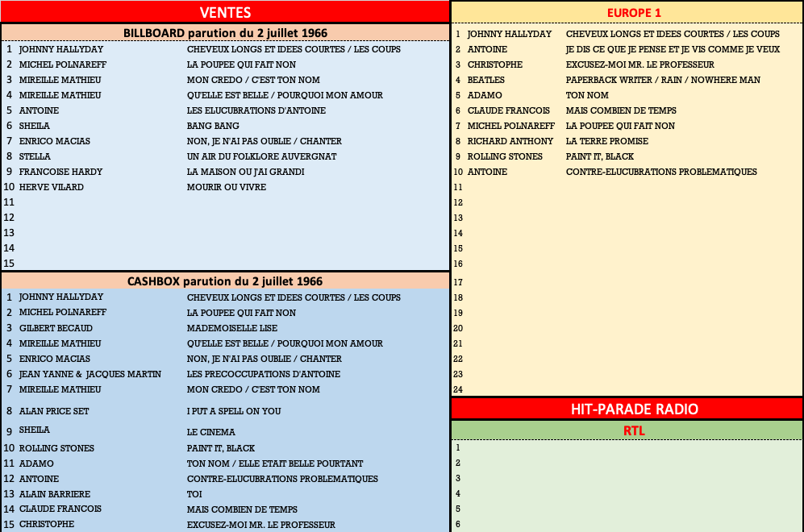
Task: Click the MADEMOISELLE LISE song cell
Action: pyautogui.click(x=231, y=329)
